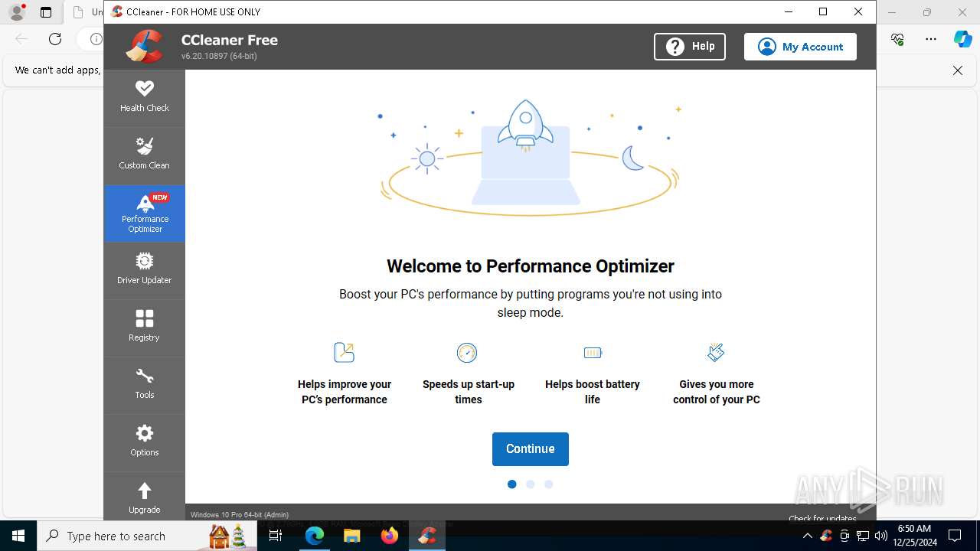
Task: Click 'Speeds up start-up times' gauge icon
Action: pos(467,352)
